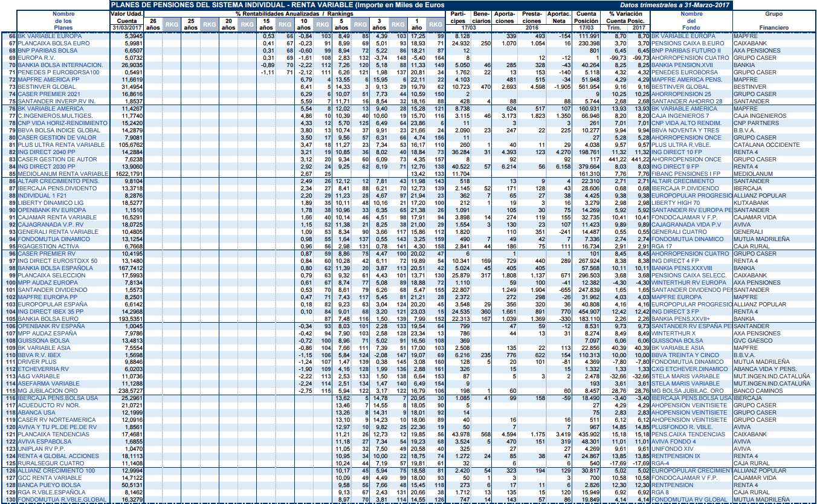Select plan 'ALLIANZ CRECIMIENTO 100'

[x=56, y=470]
